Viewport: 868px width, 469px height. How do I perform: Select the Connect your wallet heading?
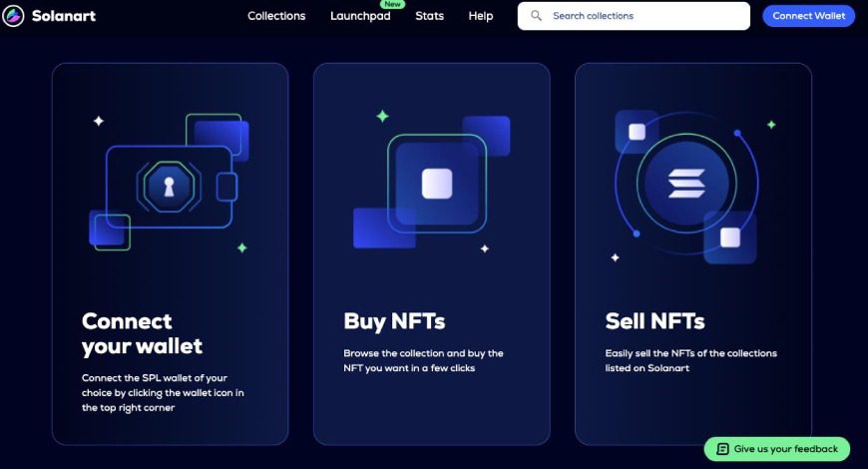point(142,334)
